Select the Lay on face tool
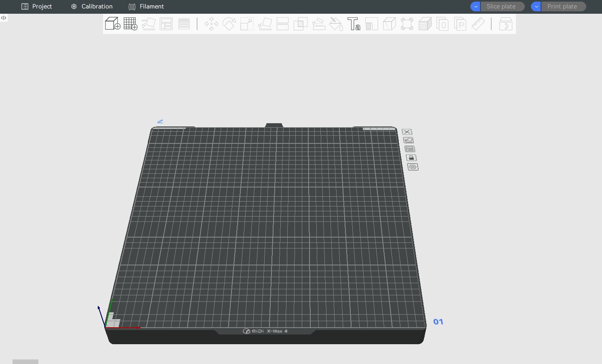Image resolution: width=602 pixels, height=364 pixels. [x=265, y=24]
